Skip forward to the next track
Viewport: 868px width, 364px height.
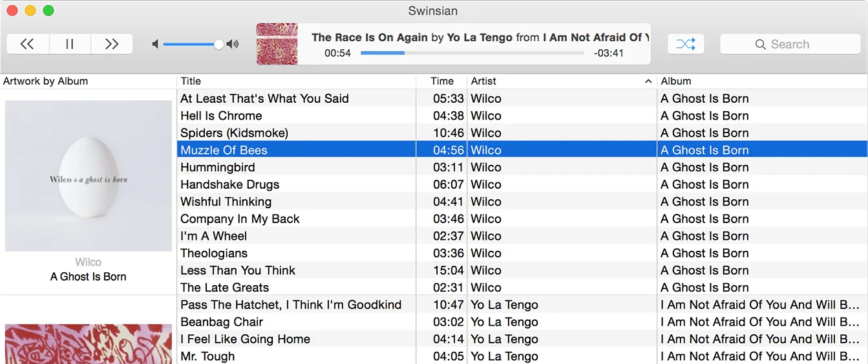pos(112,44)
